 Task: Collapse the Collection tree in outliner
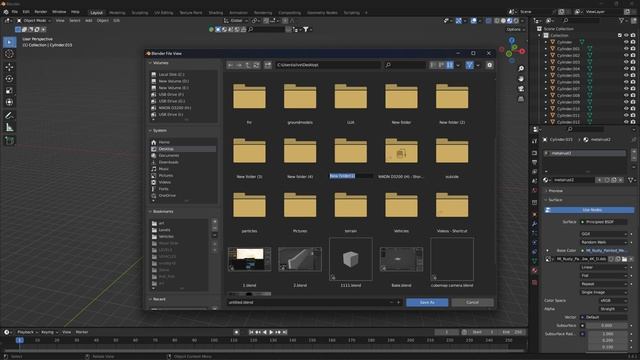(540, 36)
